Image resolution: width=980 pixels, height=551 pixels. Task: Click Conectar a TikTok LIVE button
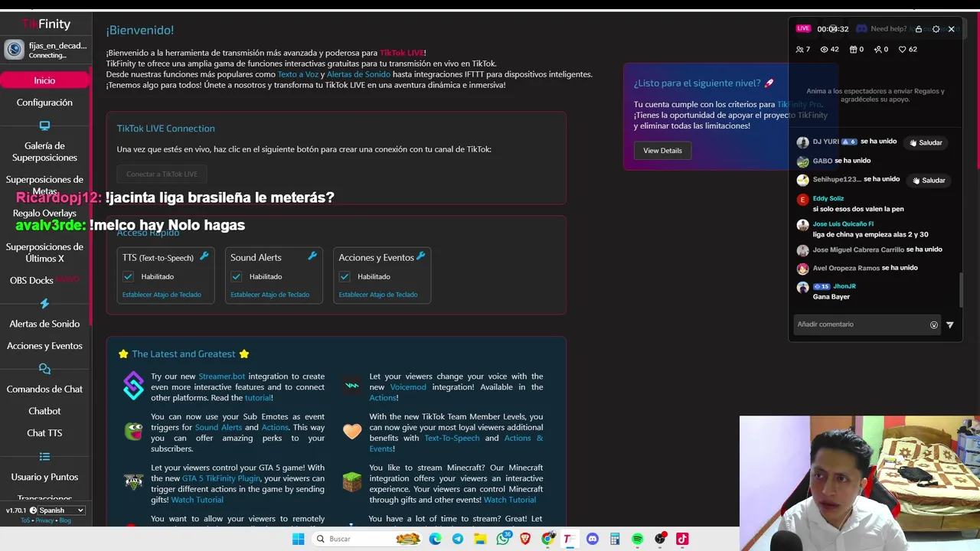(x=162, y=174)
